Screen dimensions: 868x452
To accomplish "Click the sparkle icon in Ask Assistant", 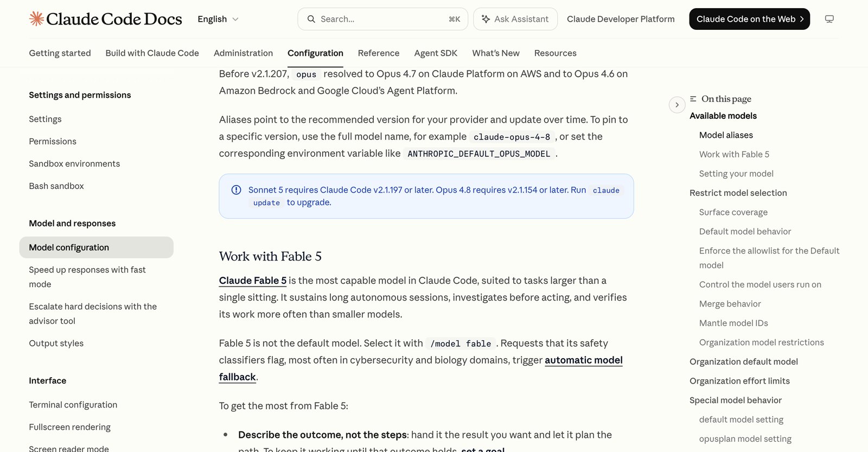I will (486, 19).
